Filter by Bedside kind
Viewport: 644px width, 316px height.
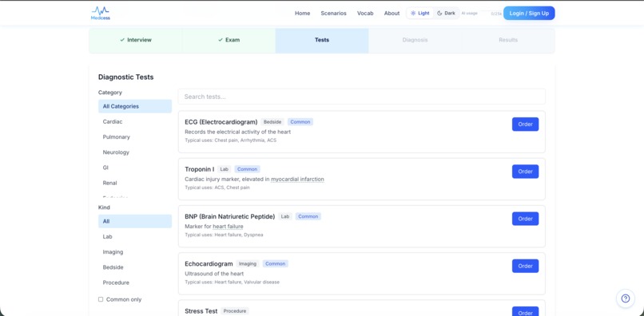(x=135, y=267)
